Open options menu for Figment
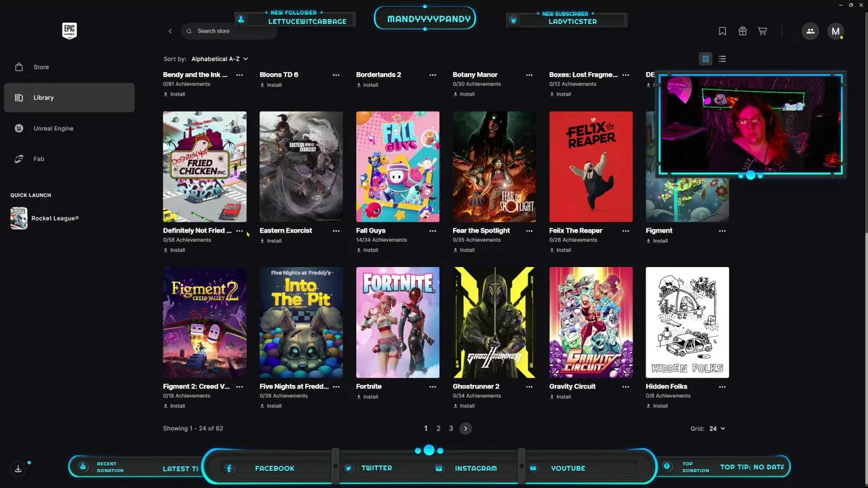 point(722,230)
